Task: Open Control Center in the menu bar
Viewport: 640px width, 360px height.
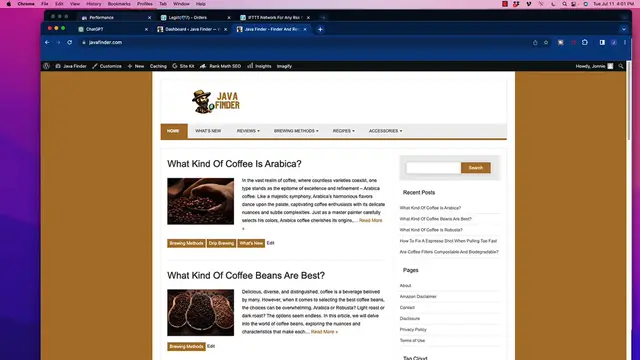Action: coord(574,4)
